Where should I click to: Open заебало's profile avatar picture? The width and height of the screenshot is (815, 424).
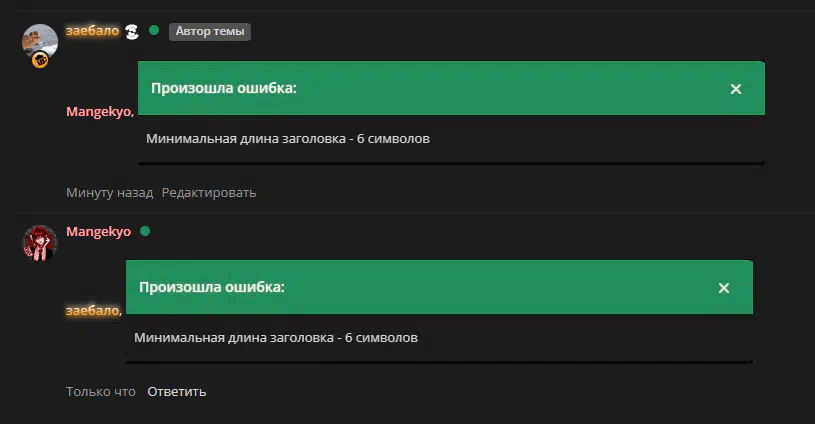tap(40, 42)
